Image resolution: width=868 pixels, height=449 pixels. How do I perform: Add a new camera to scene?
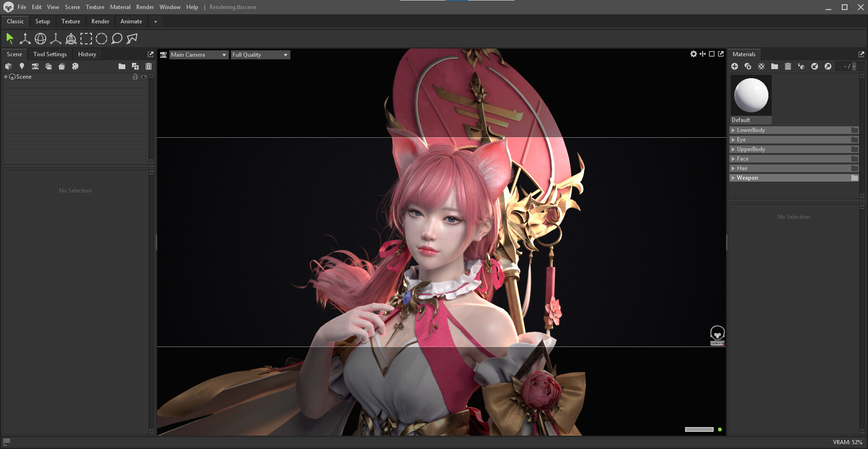click(x=35, y=66)
